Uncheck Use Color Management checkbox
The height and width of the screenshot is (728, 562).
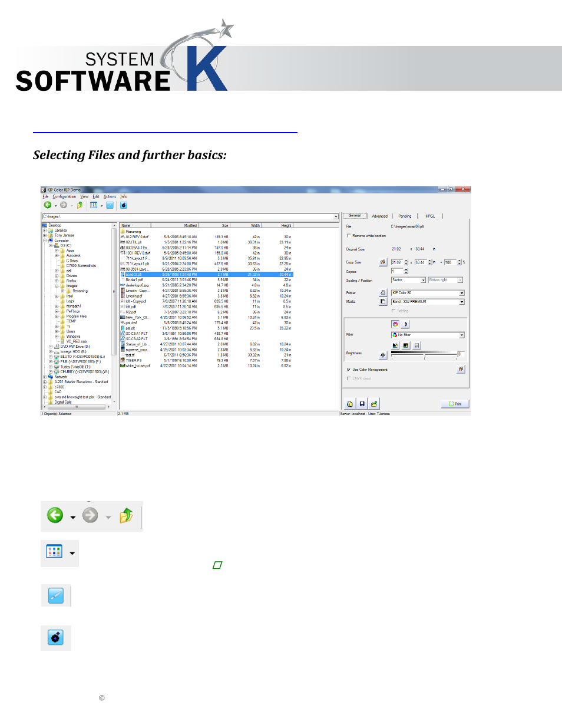[348, 370]
